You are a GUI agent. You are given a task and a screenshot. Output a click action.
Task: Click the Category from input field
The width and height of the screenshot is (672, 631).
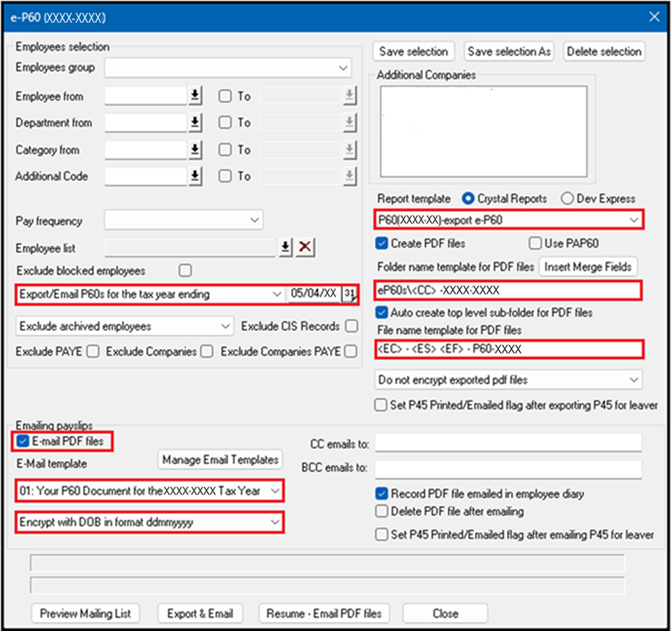[146, 150]
